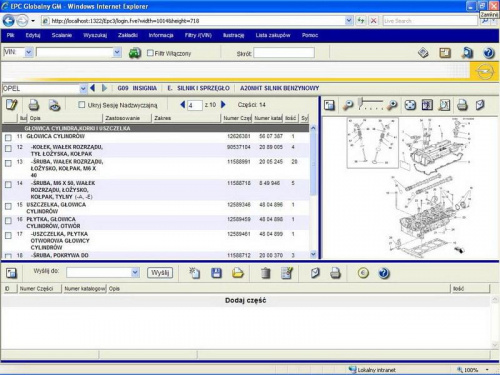Open the Filtry /(VIN) menu
Viewport: 500px width, 375px height.
coord(198,35)
